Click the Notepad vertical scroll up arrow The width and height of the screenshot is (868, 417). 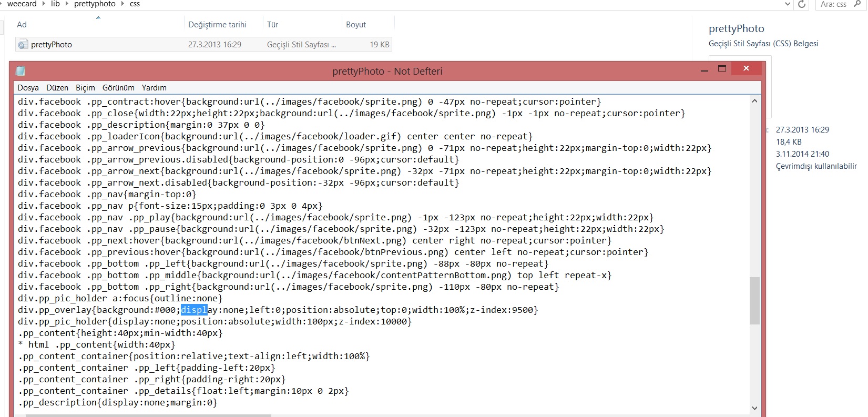coord(755,100)
